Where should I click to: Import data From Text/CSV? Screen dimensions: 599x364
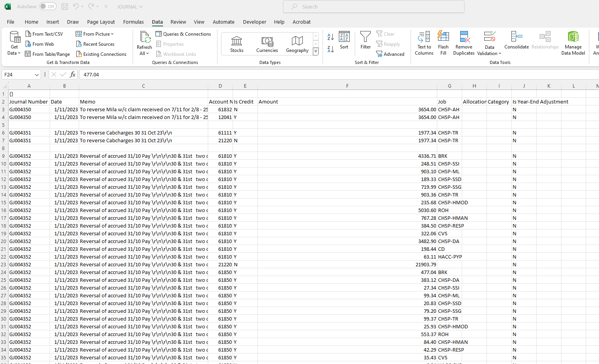44,34
